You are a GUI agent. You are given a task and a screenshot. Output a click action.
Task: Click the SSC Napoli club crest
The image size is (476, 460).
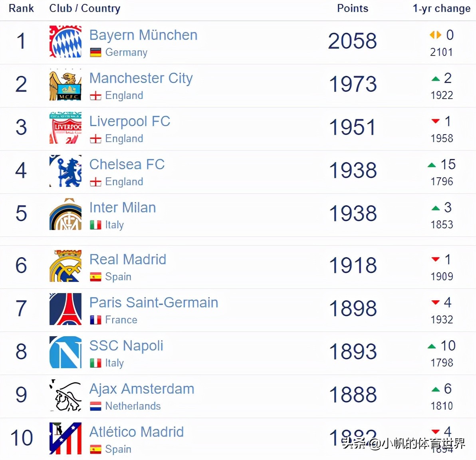65,352
